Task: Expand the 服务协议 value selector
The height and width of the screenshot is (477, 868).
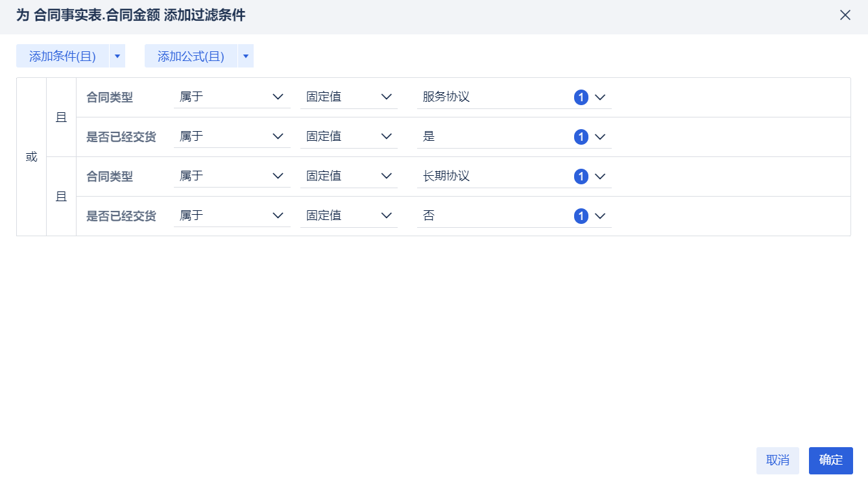Action: tap(600, 97)
